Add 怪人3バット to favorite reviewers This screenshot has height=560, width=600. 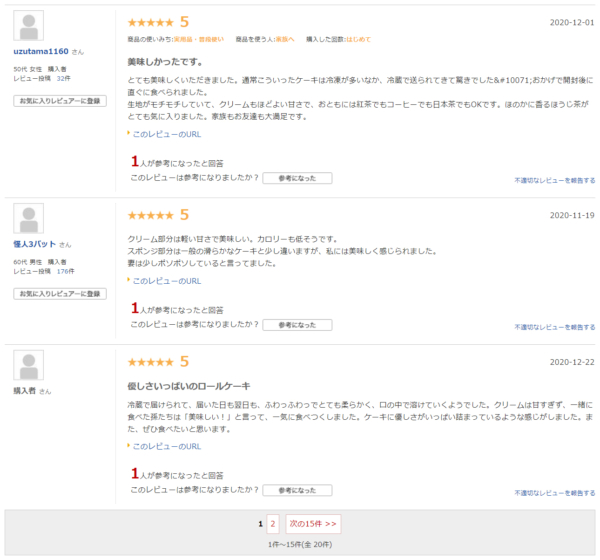pos(60,294)
